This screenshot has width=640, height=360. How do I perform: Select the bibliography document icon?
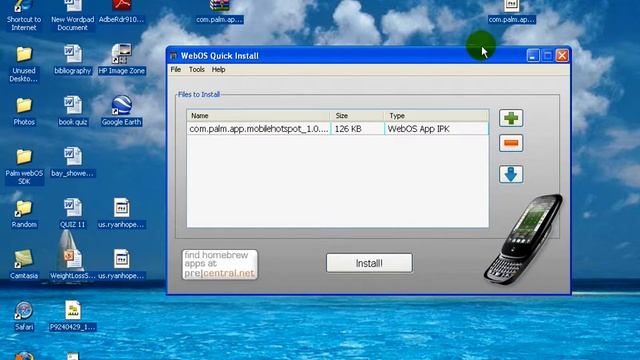coord(73,60)
